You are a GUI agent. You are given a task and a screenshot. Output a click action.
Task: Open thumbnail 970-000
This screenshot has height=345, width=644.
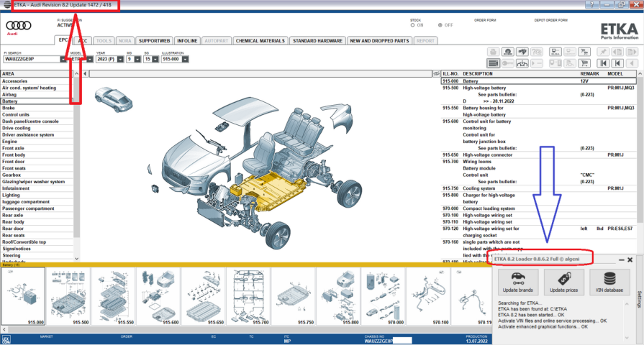[x=384, y=297]
